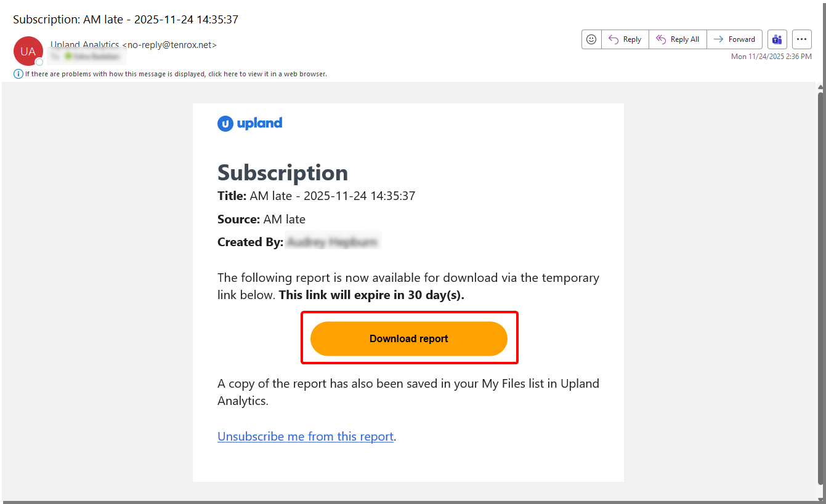Click the blurred recipient name in To line

coord(92,57)
